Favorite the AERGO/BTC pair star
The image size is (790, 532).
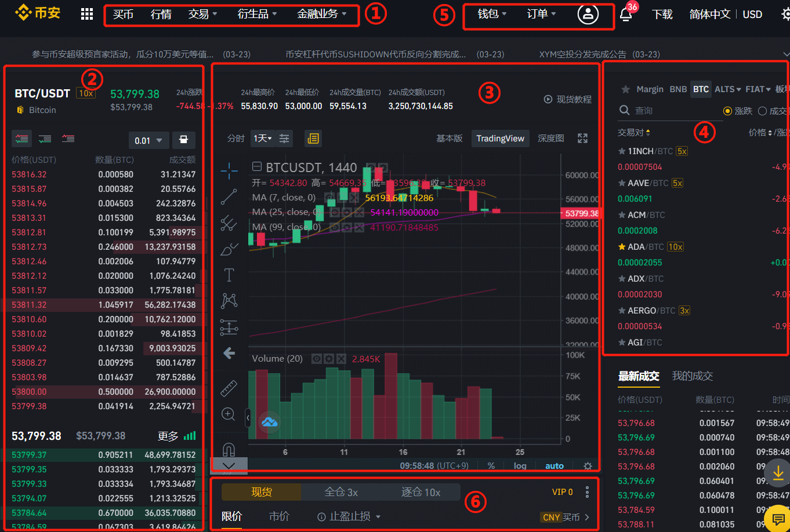tap(622, 311)
